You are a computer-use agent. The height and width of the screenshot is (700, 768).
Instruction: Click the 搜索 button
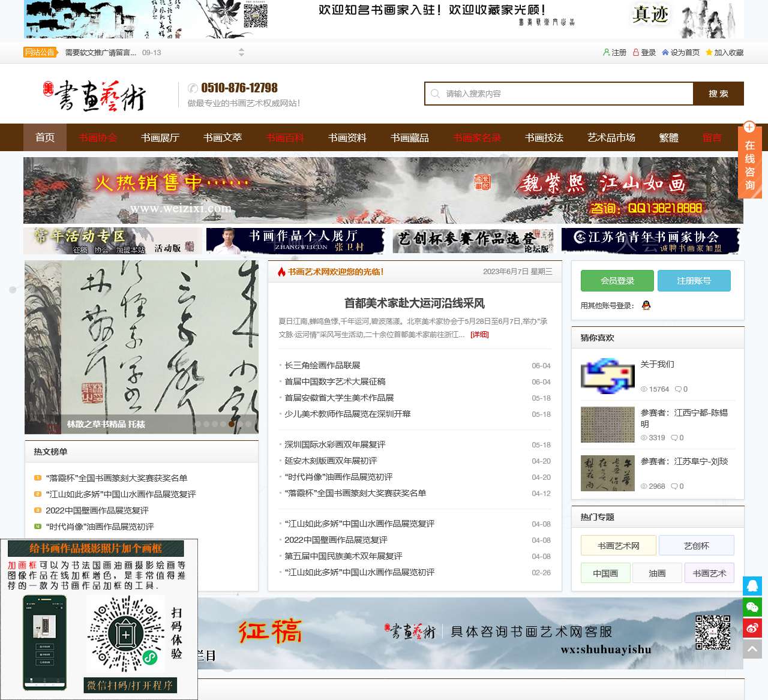pos(718,94)
